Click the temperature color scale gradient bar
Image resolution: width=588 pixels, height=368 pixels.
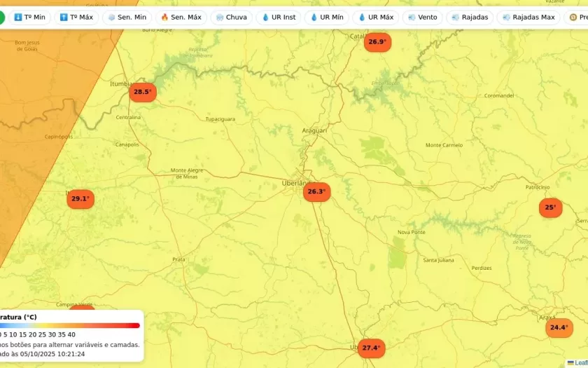coord(70,325)
